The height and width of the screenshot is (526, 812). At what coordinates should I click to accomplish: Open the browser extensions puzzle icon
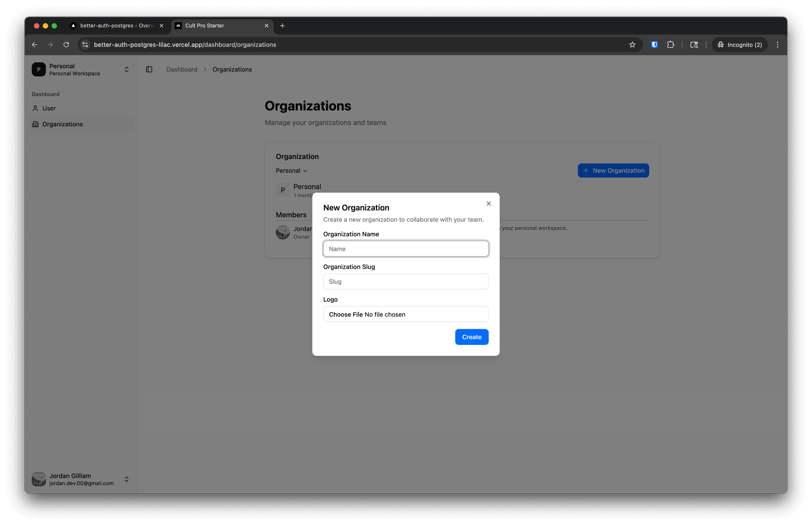670,44
